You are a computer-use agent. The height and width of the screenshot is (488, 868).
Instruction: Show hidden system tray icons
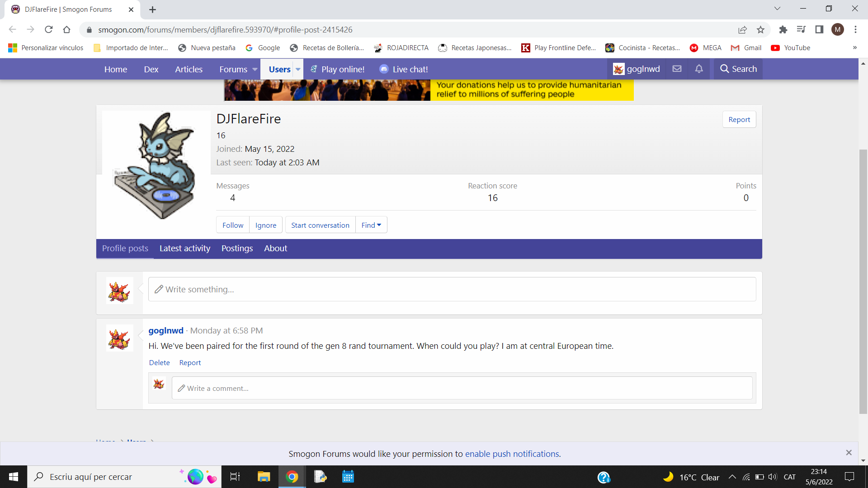(x=732, y=477)
